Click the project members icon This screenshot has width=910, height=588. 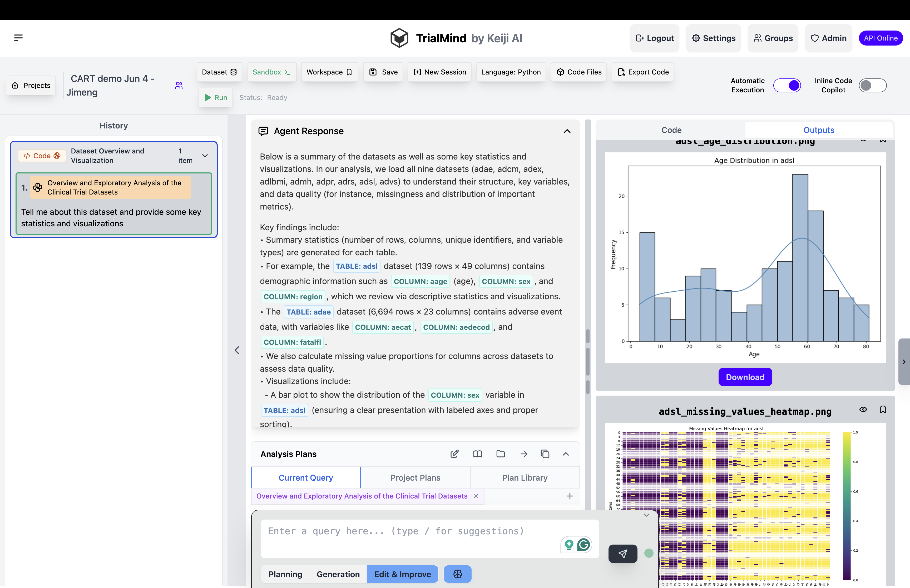(179, 85)
